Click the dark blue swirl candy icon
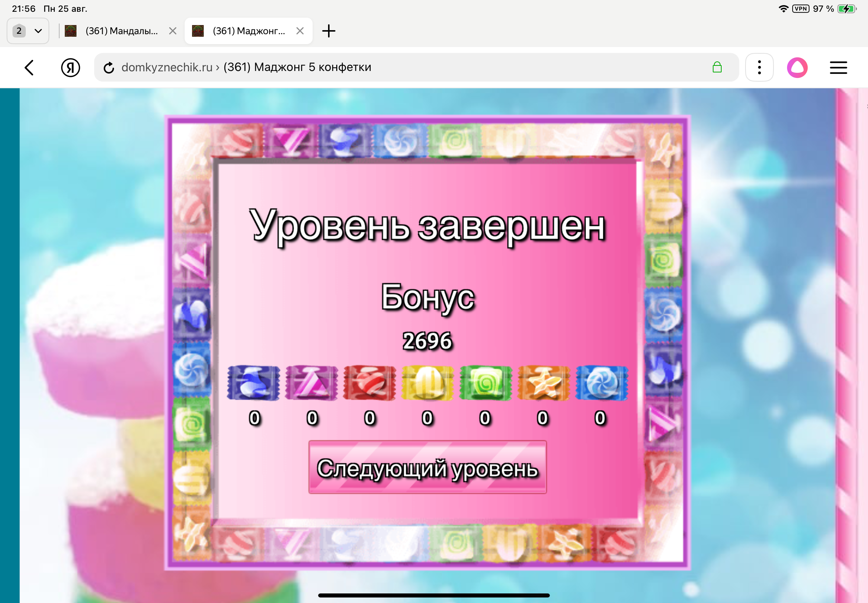 pos(253,383)
